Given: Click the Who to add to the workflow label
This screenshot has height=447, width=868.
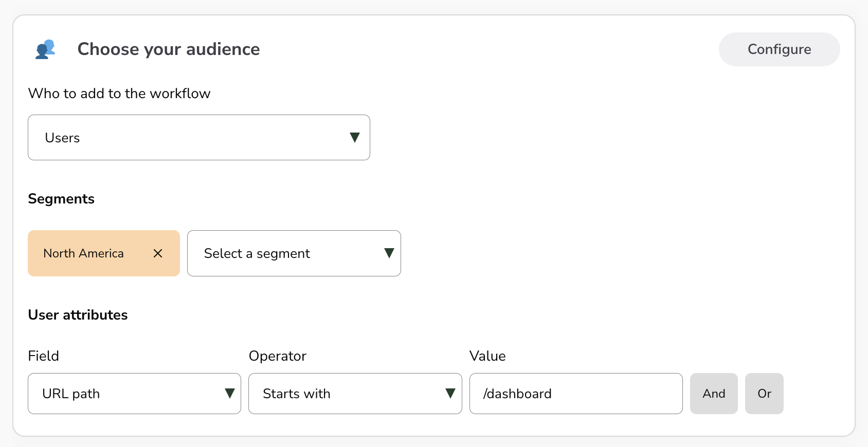Looking at the screenshot, I should (x=119, y=94).
